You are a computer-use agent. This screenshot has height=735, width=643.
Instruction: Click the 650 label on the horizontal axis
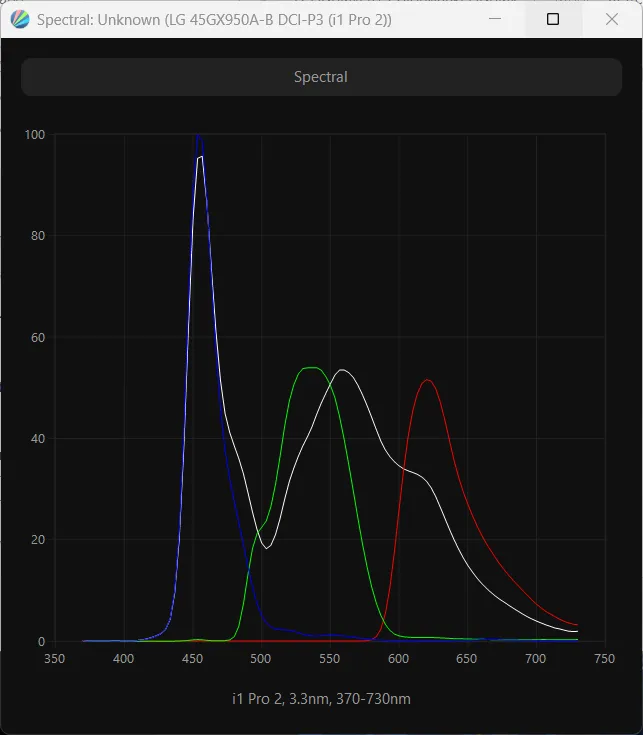pos(467,659)
